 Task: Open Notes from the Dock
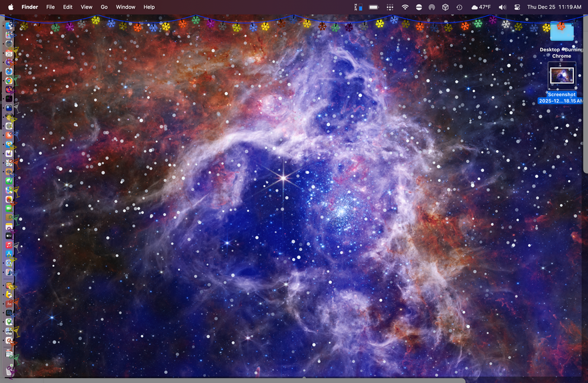pyautogui.click(x=9, y=226)
